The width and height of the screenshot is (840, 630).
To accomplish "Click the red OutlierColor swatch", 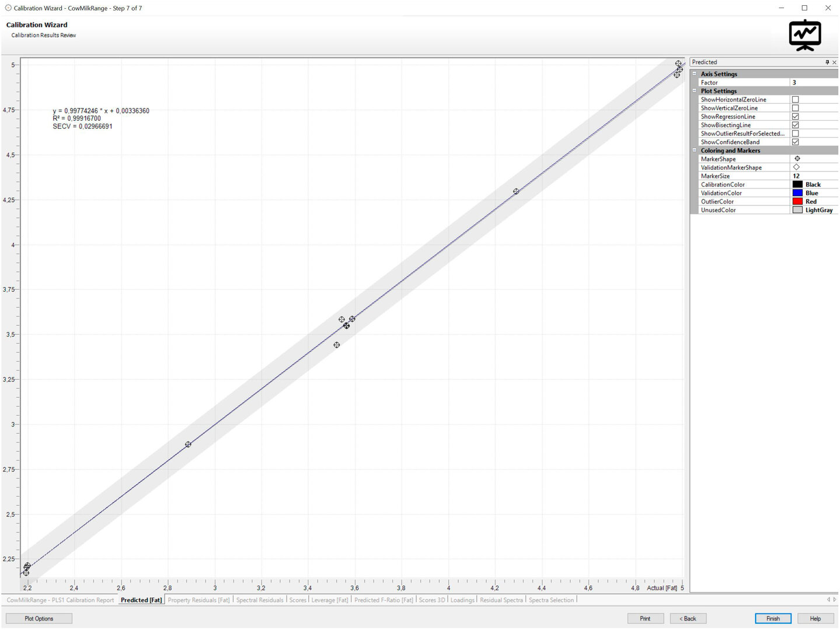I will click(797, 201).
